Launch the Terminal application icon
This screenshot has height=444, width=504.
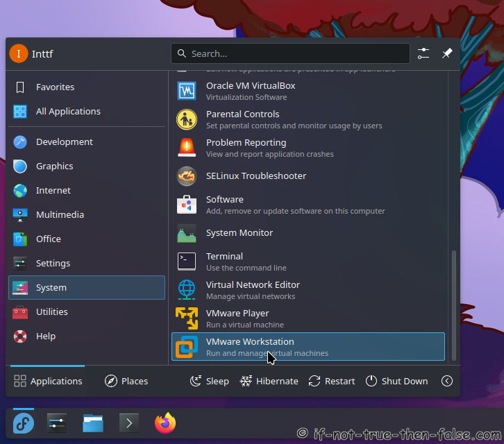(187, 262)
